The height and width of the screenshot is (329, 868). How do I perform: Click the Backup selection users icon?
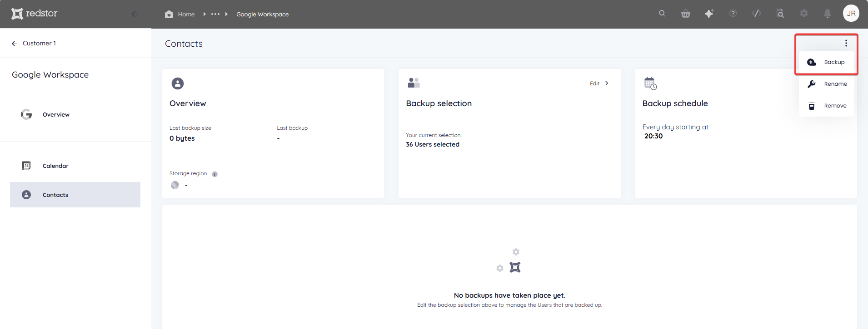click(414, 83)
